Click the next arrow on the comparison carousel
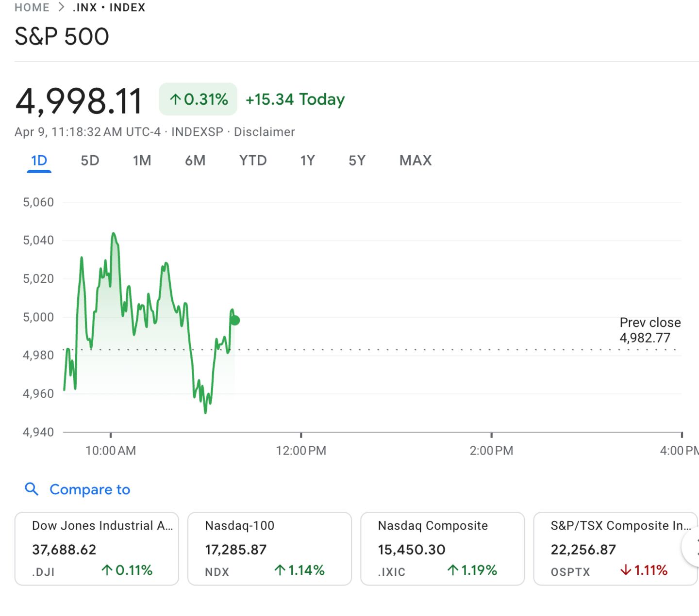 (693, 549)
